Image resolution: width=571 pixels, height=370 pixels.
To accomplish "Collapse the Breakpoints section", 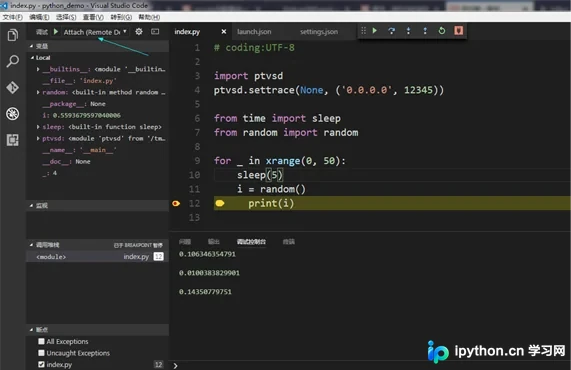I will 98,330.
